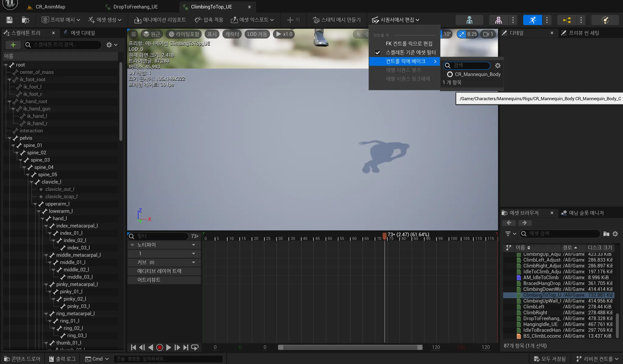
Task: Toggle skeleton-based asset filter checkbox
Action: pos(378,53)
